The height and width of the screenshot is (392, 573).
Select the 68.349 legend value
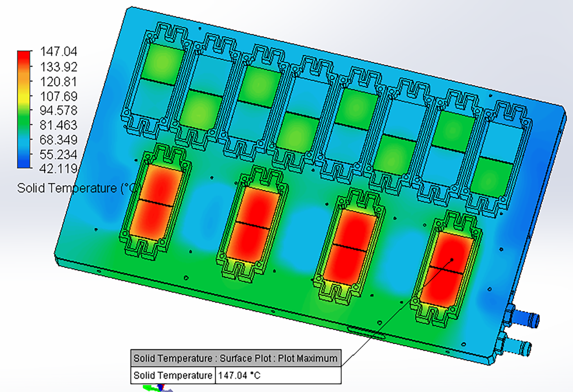[59, 140]
